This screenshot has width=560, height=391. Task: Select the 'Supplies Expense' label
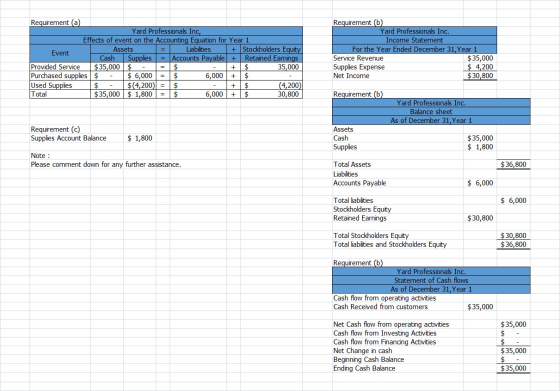coord(359,67)
